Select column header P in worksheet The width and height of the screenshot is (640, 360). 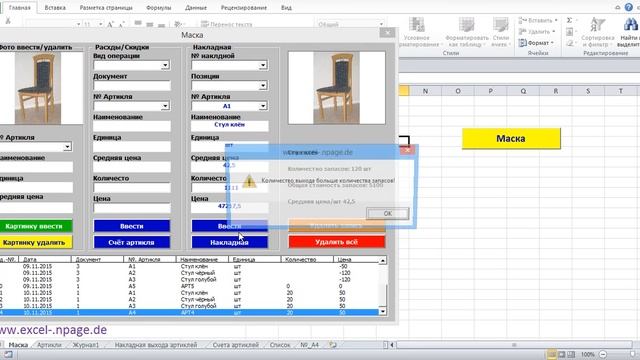(490, 91)
